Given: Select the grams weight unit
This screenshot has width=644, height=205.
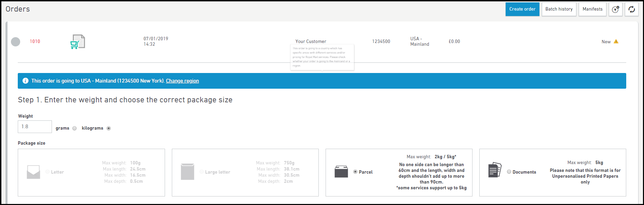Looking at the screenshot, I should pos(74,128).
